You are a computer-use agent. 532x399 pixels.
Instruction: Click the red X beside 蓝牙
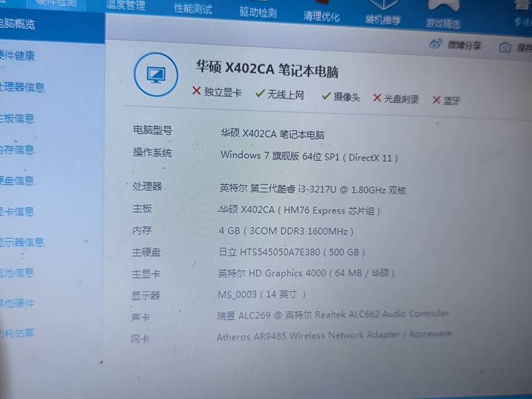point(436,100)
